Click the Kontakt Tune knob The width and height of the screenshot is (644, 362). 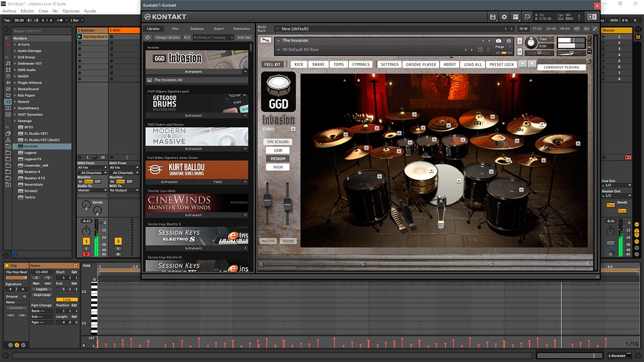point(530,42)
